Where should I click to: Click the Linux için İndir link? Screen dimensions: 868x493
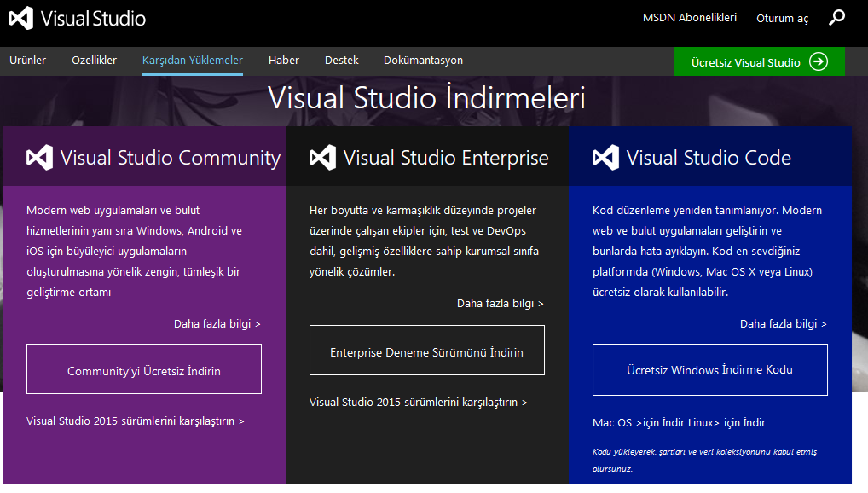pyautogui.click(x=726, y=423)
